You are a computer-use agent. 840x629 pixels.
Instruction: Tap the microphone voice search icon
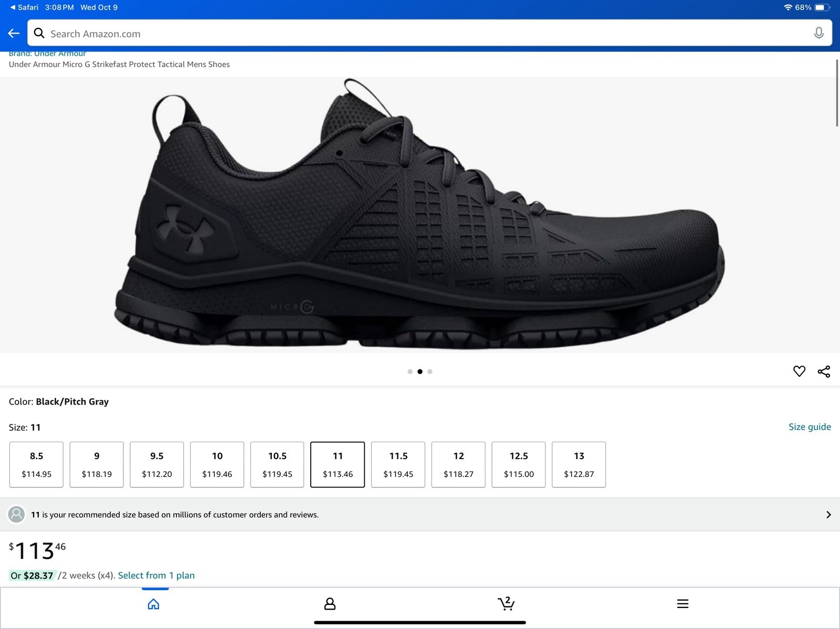(x=818, y=34)
